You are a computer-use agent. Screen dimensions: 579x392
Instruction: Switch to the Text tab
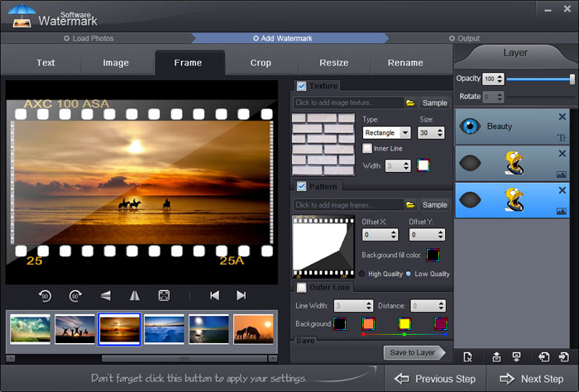(45, 63)
